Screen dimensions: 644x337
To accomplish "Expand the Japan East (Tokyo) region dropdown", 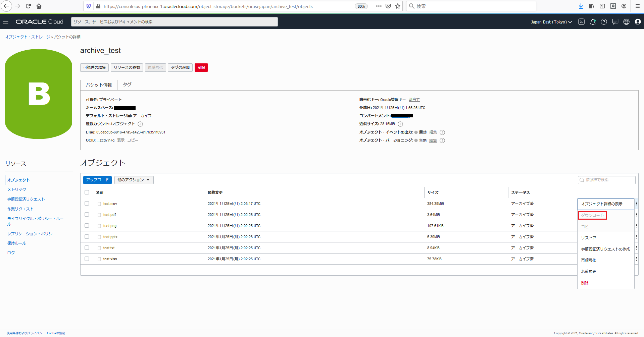I will (x=551, y=22).
